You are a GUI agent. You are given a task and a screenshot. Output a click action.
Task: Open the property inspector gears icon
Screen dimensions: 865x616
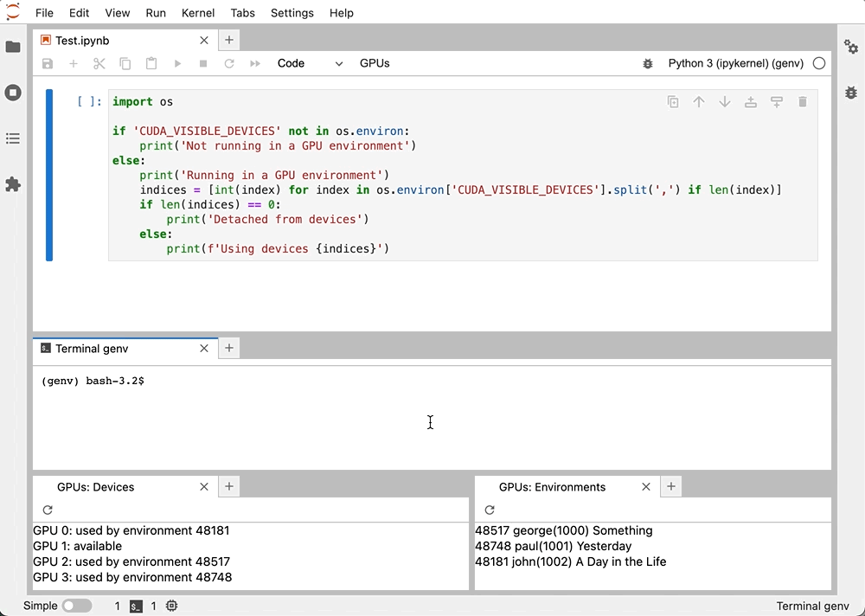tap(851, 47)
